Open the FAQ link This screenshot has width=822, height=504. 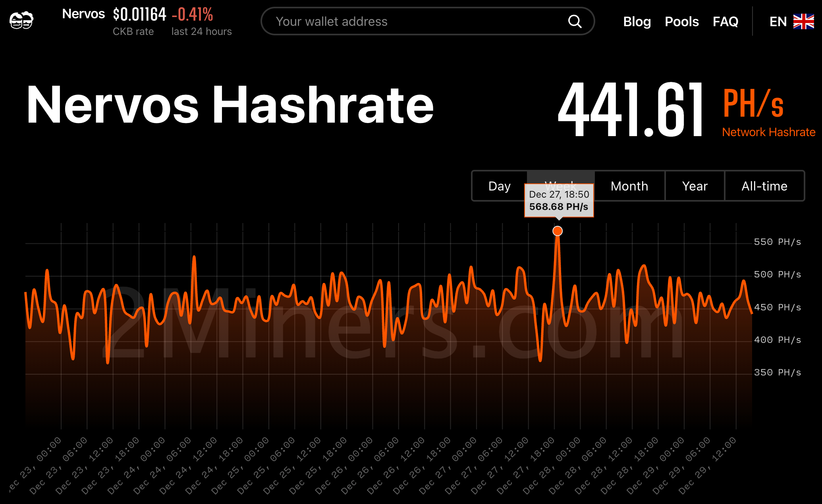726,21
